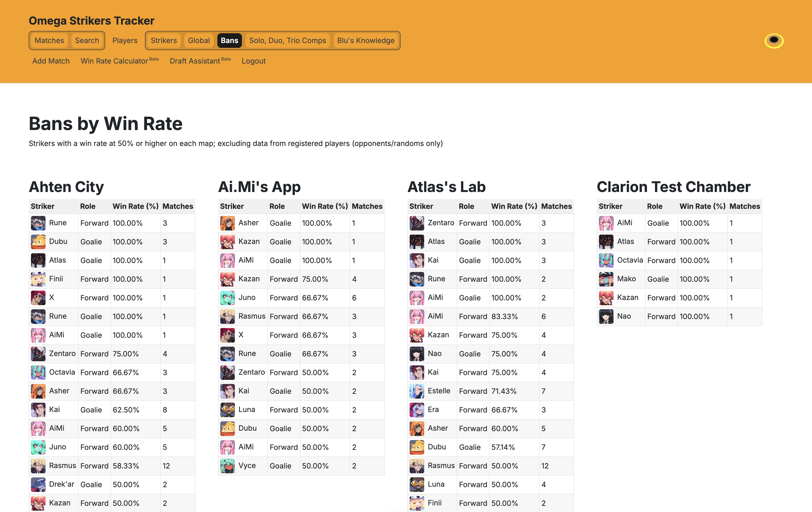The image size is (812, 512).
Task: Open Blu's Knowledge tab
Action: tap(365, 41)
